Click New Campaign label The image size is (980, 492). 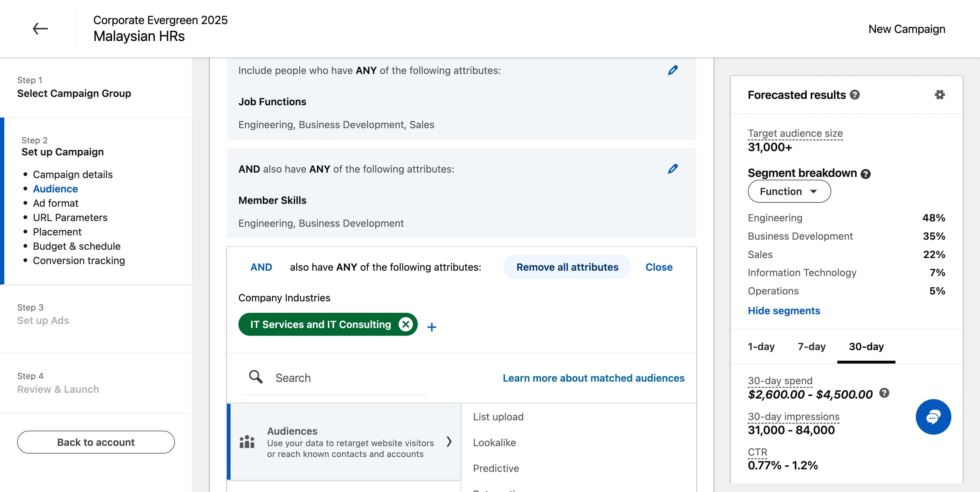907,29
